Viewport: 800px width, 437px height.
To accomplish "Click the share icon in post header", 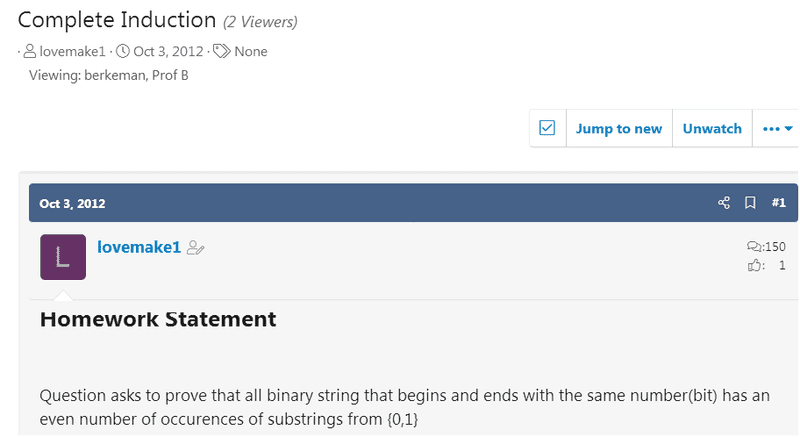I will [724, 203].
